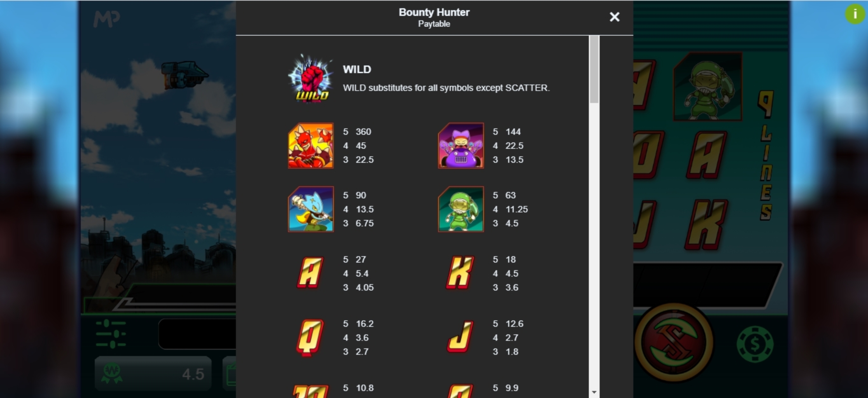Screen dimensions: 868x398
Task: Click the WILD fist symbol
Action: point(311,78)
